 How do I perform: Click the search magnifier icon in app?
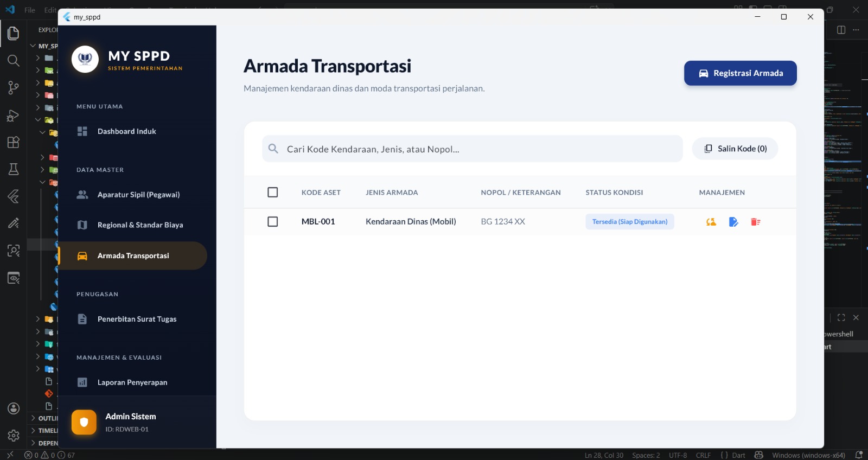273,149
